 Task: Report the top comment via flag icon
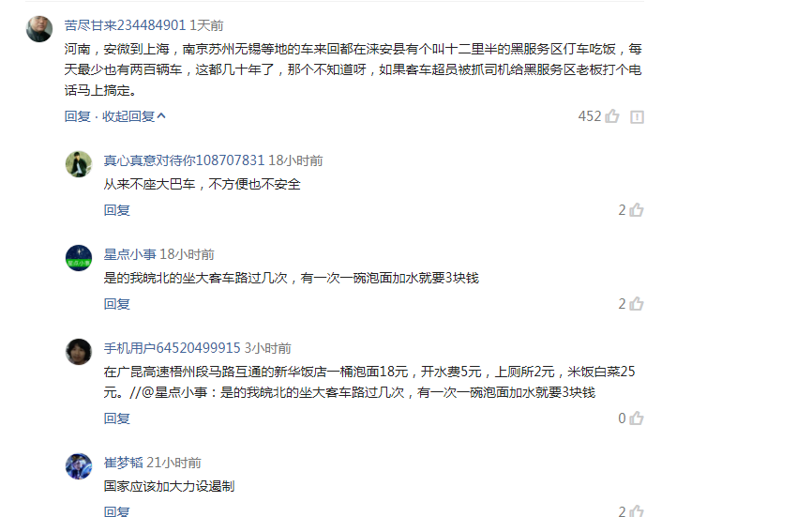point(637,117)
